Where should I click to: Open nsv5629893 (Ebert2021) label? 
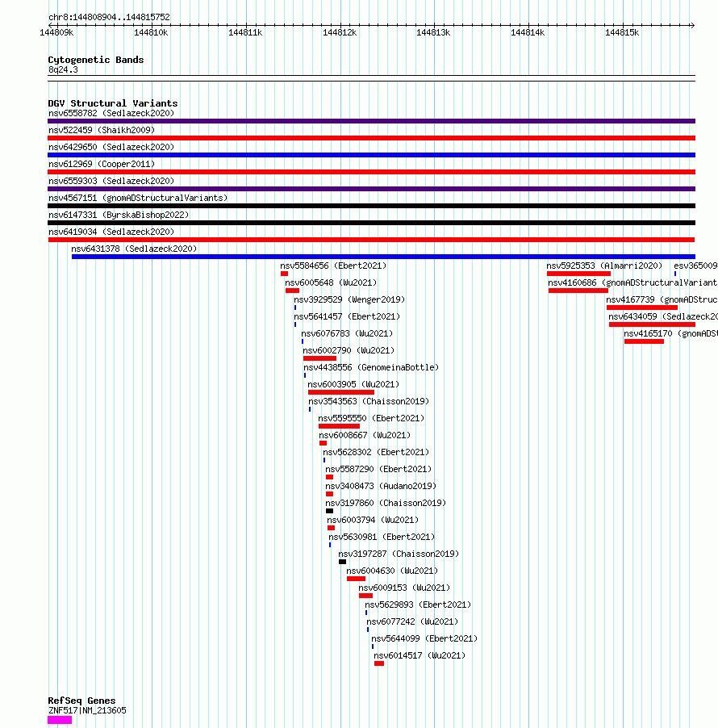pyautogui.click(x=418, y=605)
